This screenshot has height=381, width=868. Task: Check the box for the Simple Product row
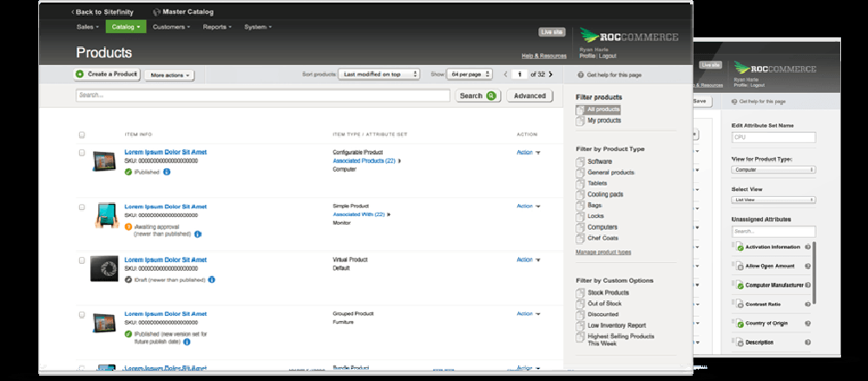pyautogui.click(x=82, y=207)
